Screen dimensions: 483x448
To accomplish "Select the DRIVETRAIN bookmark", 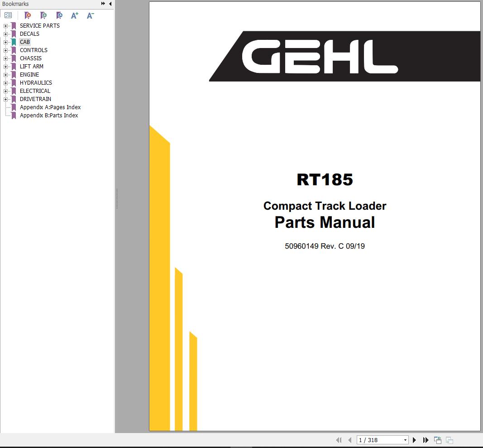I will click(x=35, y=99).
